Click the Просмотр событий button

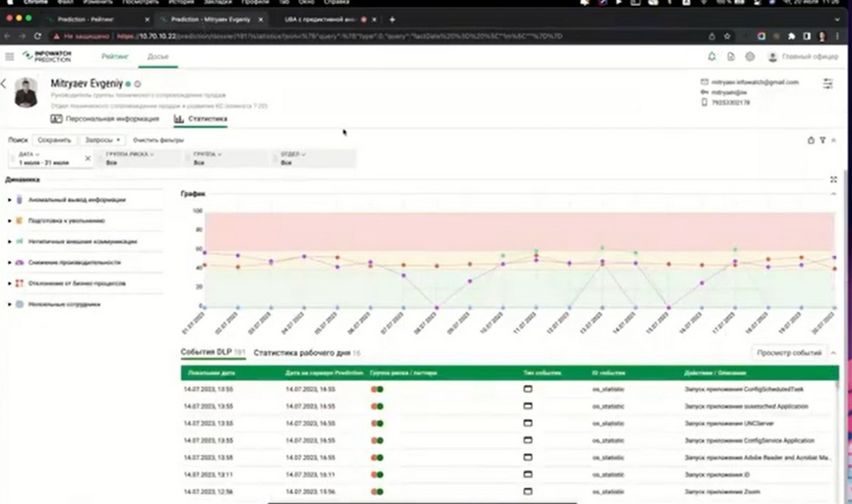click(789, 353)
